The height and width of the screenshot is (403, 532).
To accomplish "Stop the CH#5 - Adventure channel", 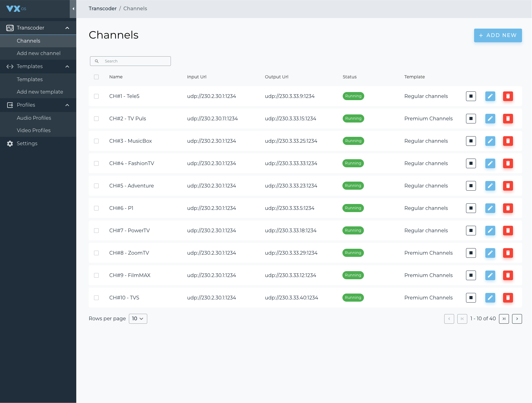I will (471, 186).
